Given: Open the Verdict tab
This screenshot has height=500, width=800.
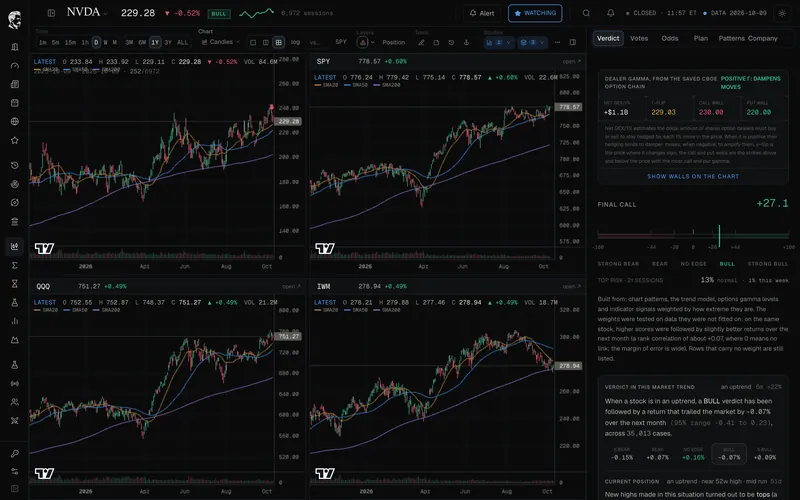Looking at the screenshot, I should [x=608, y=38].
